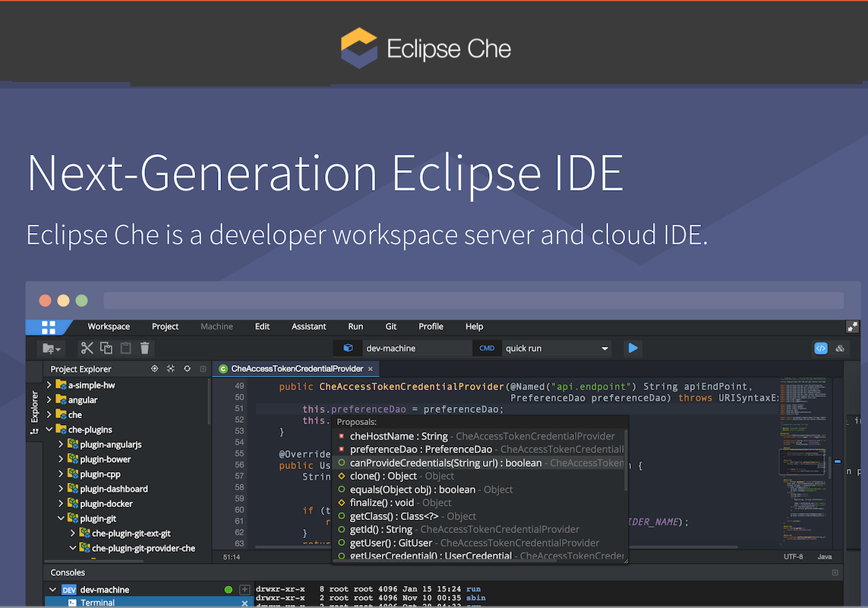Click the dev-machine cube icon in the toolbar

coord(348,348)
